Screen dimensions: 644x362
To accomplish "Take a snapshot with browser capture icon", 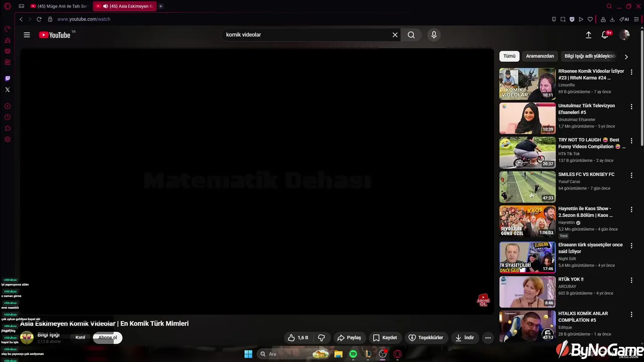I will (x=563, y=19).
